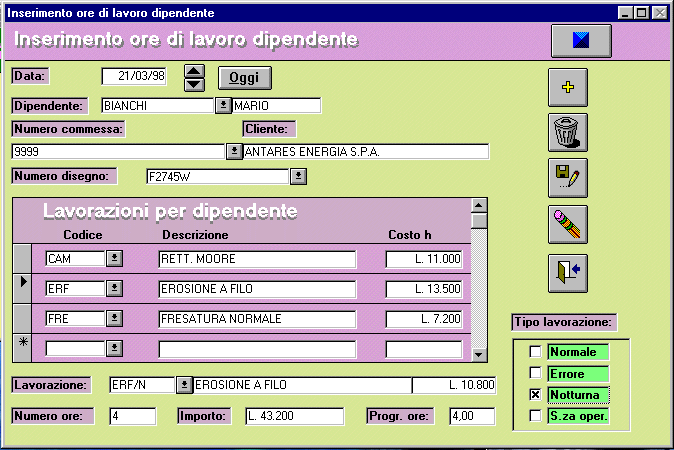
Task: Uncheck the Notturna checkbox
Action: [535, 395]
